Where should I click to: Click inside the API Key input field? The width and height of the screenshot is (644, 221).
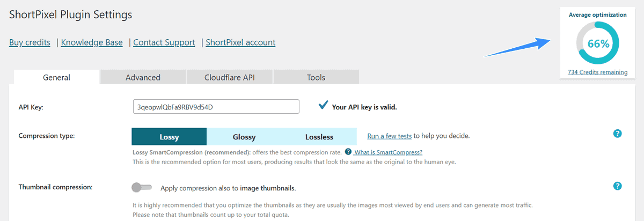[216, 107]
